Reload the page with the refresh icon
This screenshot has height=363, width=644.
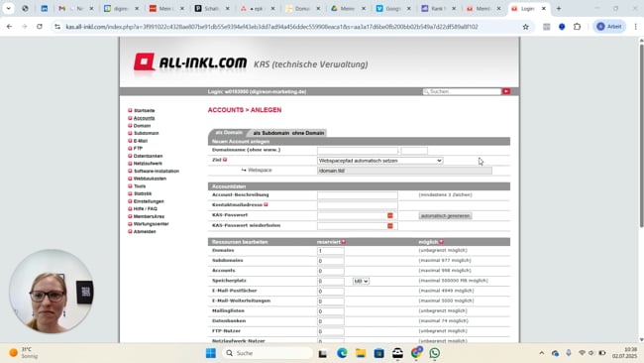[40, 27]
